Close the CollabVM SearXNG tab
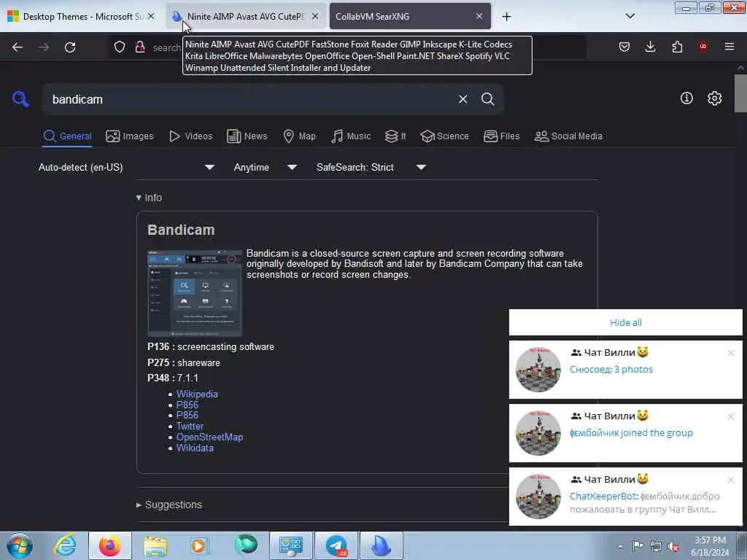The width and height of the screenshot is (747, 560). [x=479, y=16]
